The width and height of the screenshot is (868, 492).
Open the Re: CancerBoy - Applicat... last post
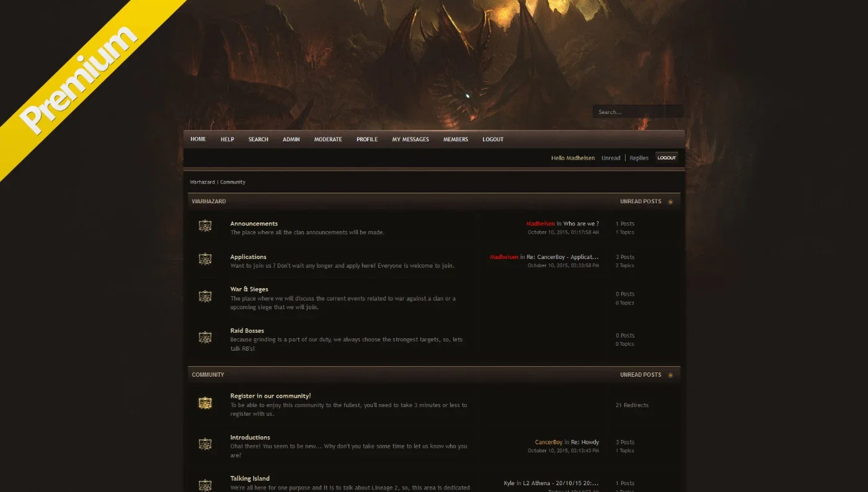coord(563,257)
